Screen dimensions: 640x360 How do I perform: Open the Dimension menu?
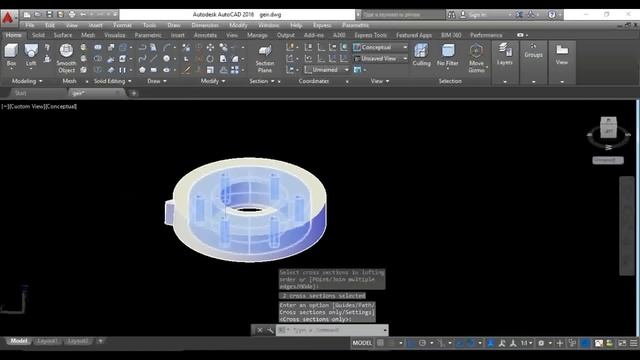coord(205,25)
